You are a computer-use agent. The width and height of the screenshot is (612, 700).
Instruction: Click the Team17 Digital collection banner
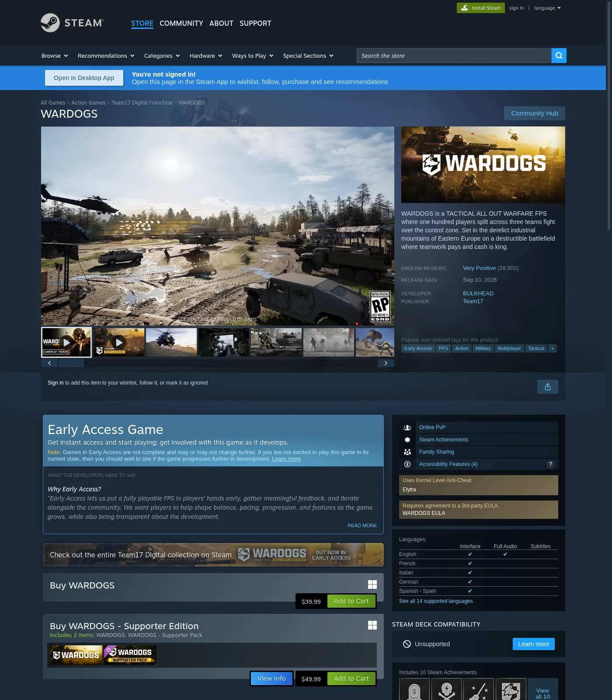coord(213,555)
